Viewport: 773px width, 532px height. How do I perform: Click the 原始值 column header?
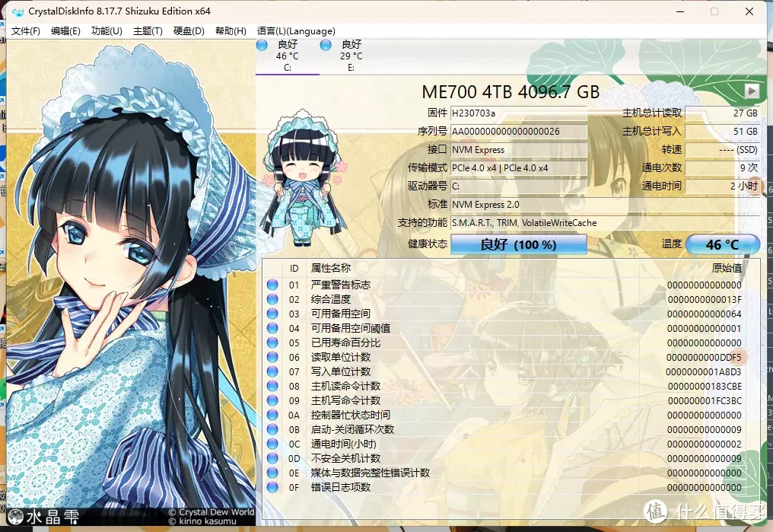click(727, 268)
